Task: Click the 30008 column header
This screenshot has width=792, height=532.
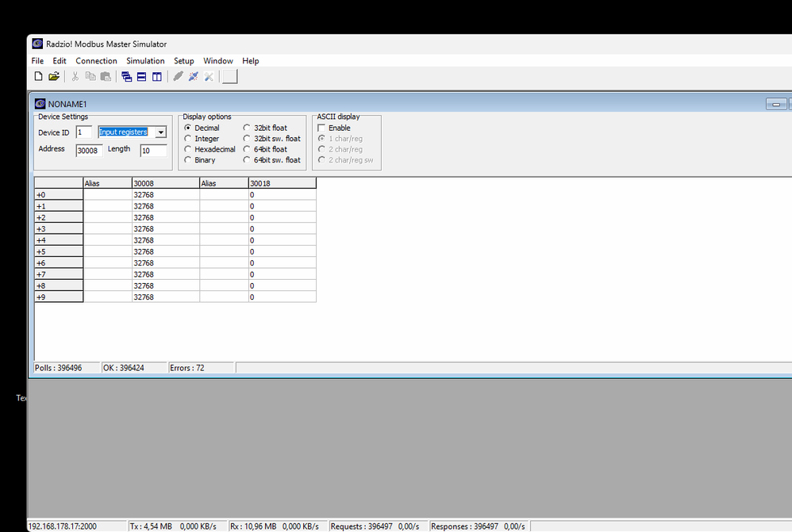Action: (x=166, y=183)
